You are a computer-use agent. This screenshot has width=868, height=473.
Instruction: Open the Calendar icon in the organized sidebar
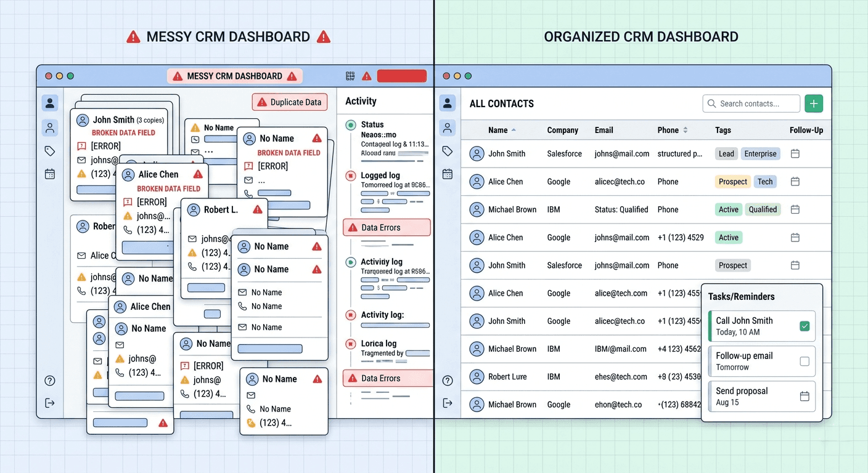448,174
